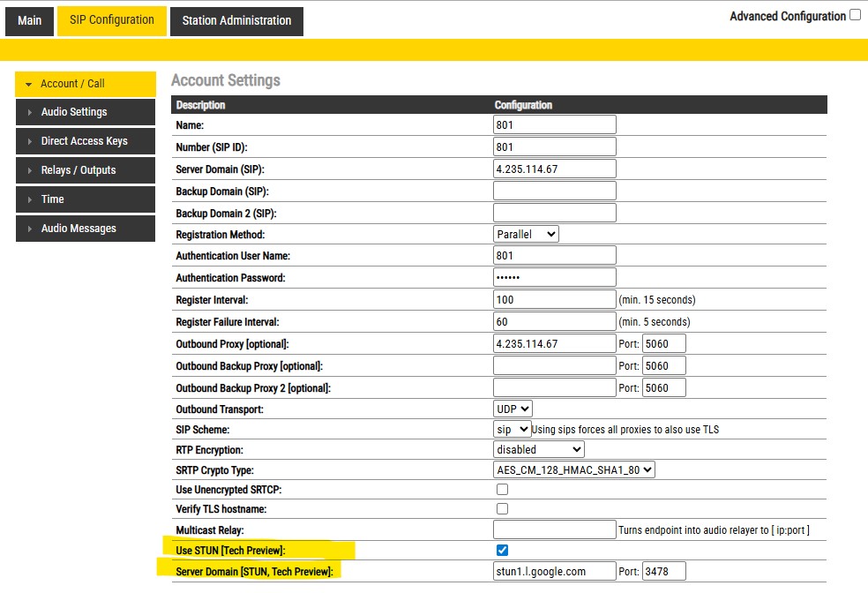Uncheck the Use STUN checkbox
Image resolution: width=868 pixels, height=593 pixels.
[502, 551]
